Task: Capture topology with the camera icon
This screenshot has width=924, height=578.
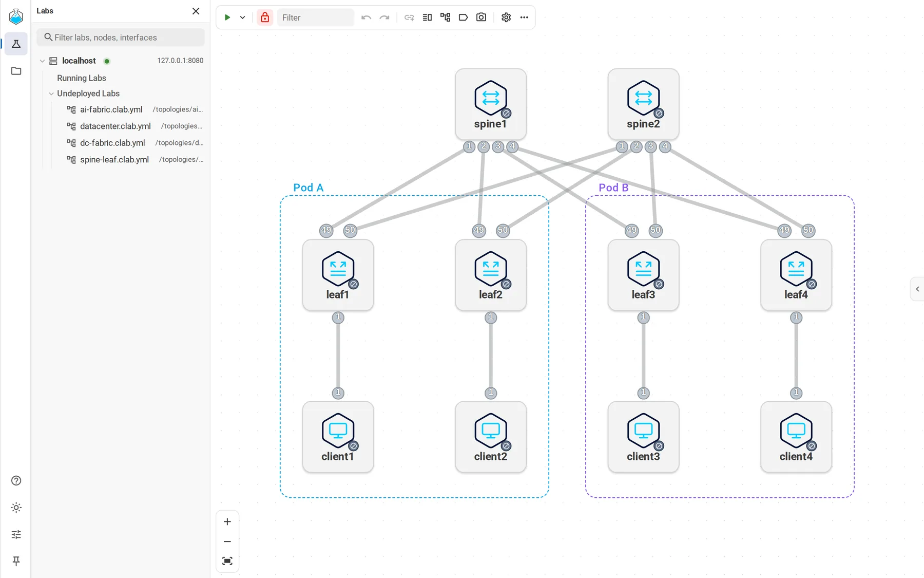Action: (x=481, y=17)
